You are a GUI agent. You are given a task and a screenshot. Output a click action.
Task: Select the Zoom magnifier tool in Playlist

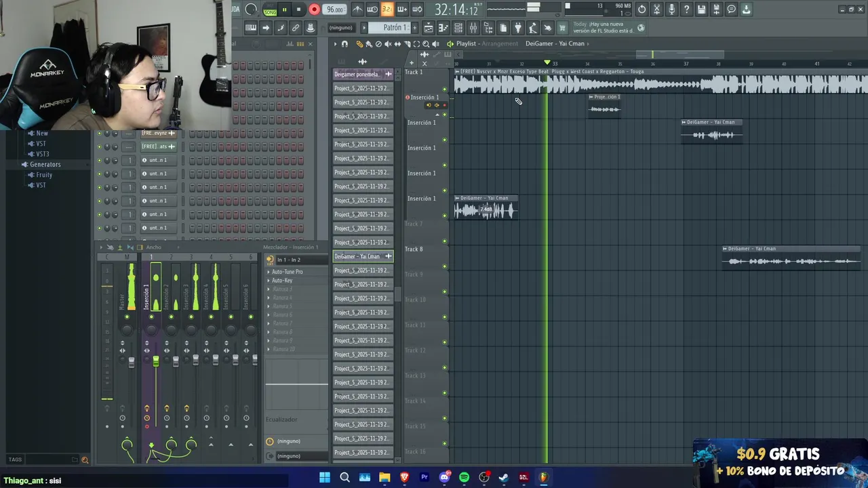pyautogui.click(x=426, y=44)
